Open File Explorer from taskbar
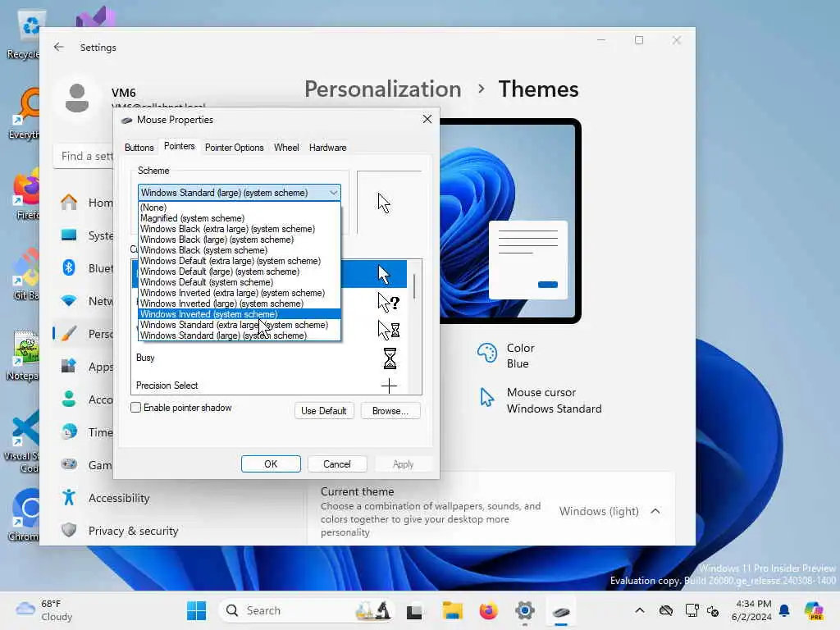840x630 pixels. click(452, 610)
